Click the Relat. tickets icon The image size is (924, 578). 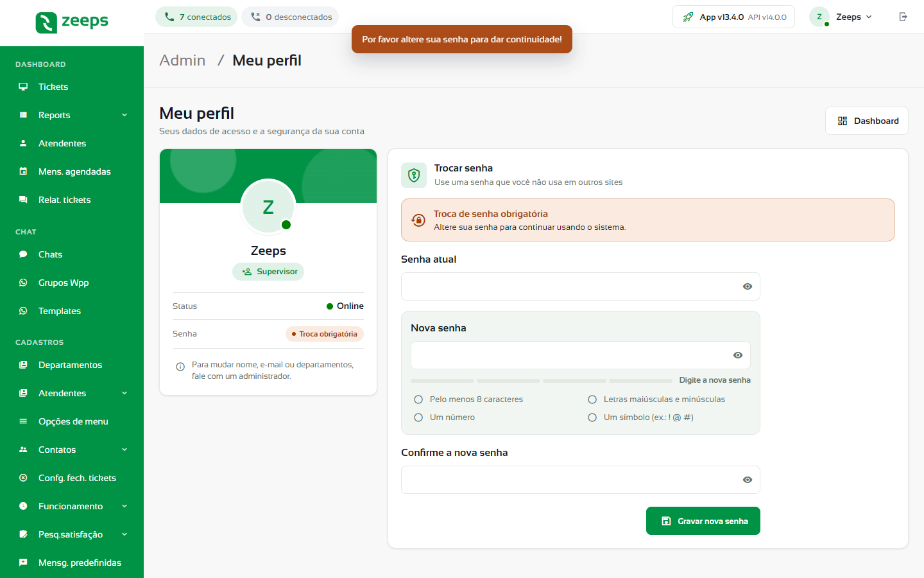coord(23,200)
